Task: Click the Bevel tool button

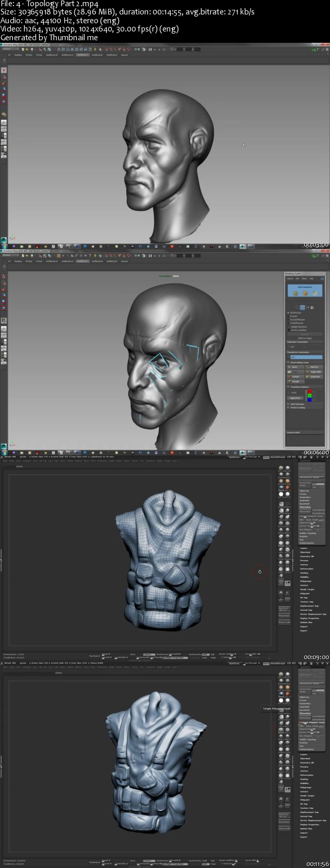Action: tap(296, 367)
